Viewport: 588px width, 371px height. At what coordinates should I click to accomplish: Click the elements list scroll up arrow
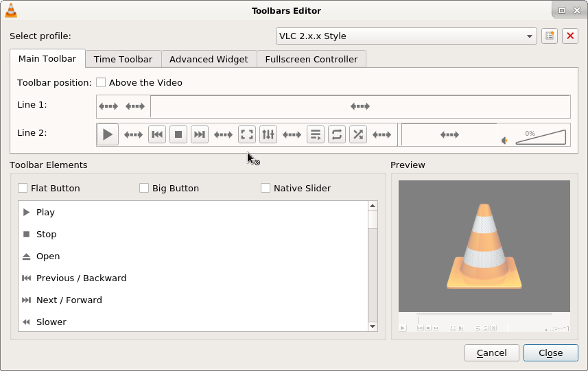[x=373, y=205]
